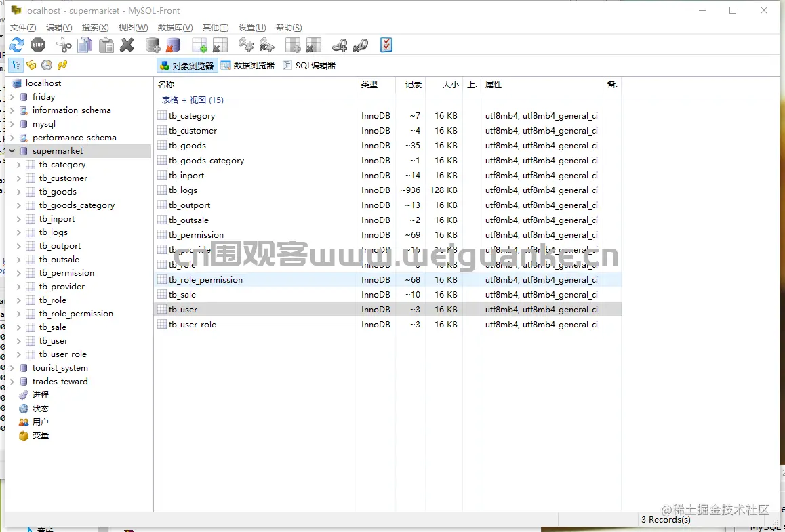Click the 表格 + 视图 (15) group header
Viewport: 785px width, 532px height.
pos(193,100)
